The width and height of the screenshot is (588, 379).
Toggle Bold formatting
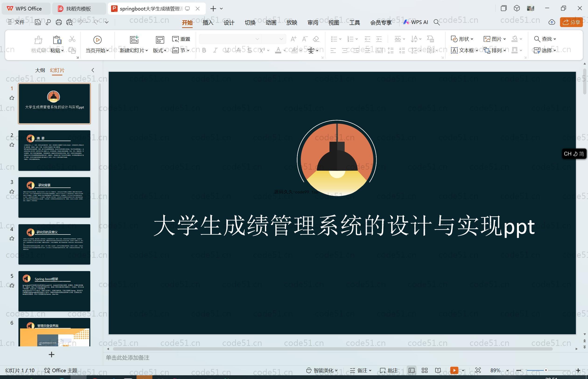pos(204,50)
